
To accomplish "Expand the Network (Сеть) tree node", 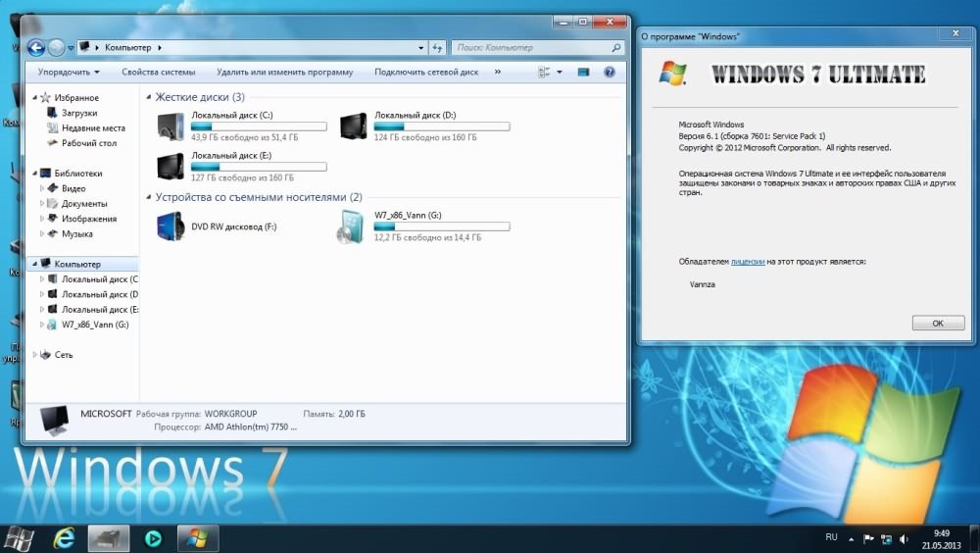I will (x=35, y=355).
